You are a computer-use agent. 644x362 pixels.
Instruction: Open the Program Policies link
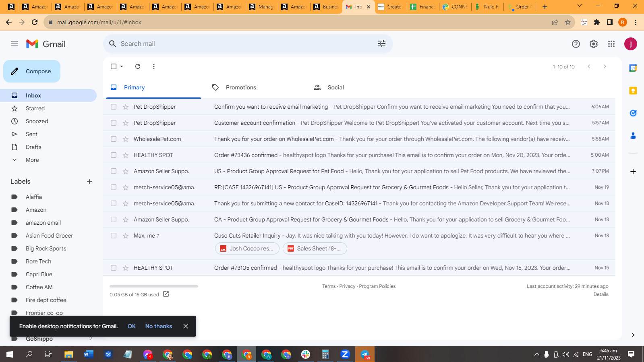(377, 286)
